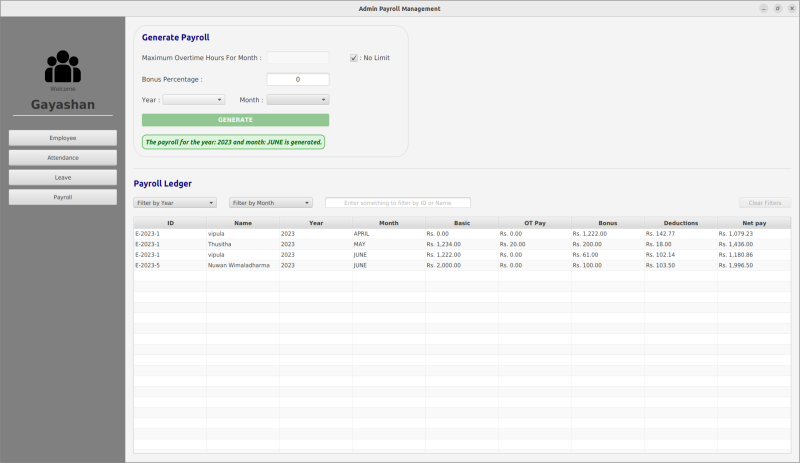Open the Month dropdown
Image resolution: width=800 pixels, height=463 pixels.
(x=298, y=100)
